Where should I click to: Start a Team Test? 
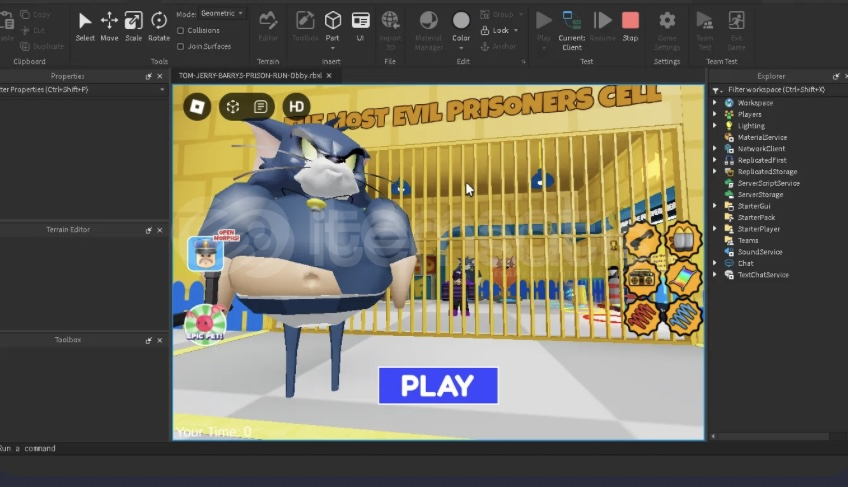pyautogui.click(x=704, y=31)
